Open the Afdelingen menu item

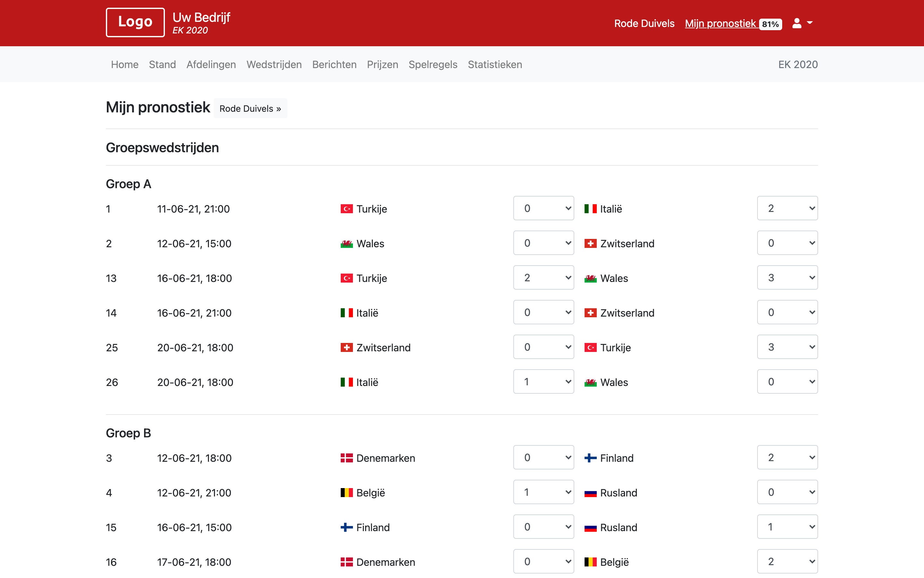(x=211, y=64)
